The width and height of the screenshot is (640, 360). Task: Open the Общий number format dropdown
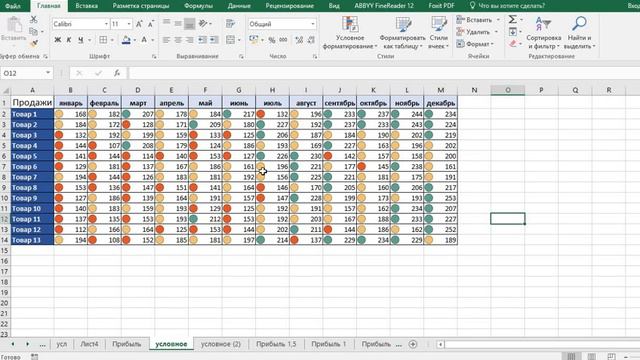pos(313,24)
